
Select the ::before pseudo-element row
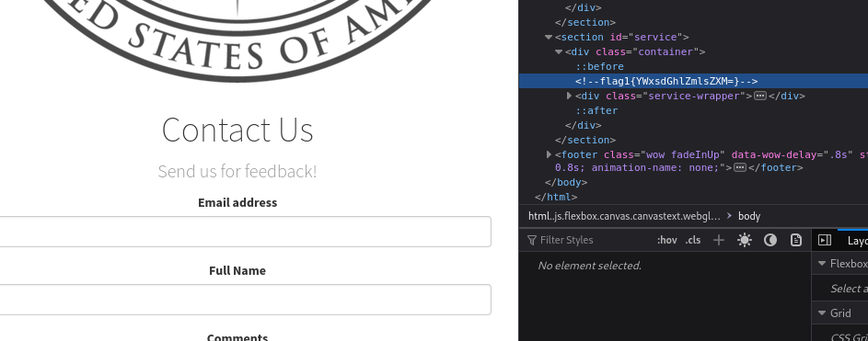[x=599, y=66]
